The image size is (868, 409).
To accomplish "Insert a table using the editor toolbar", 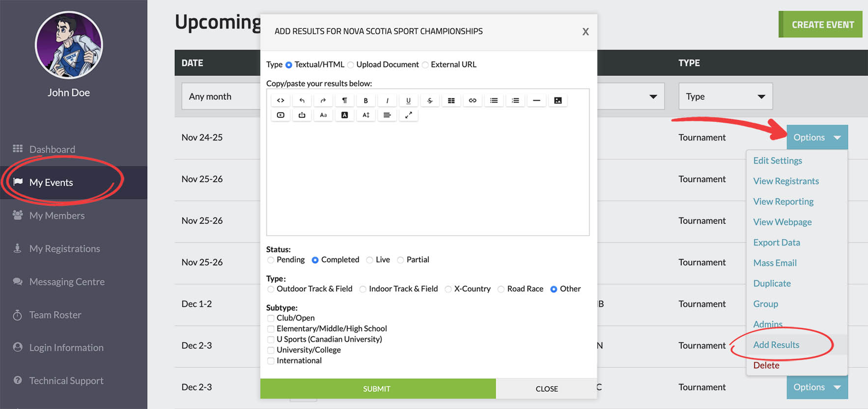I will coord(451,101).
